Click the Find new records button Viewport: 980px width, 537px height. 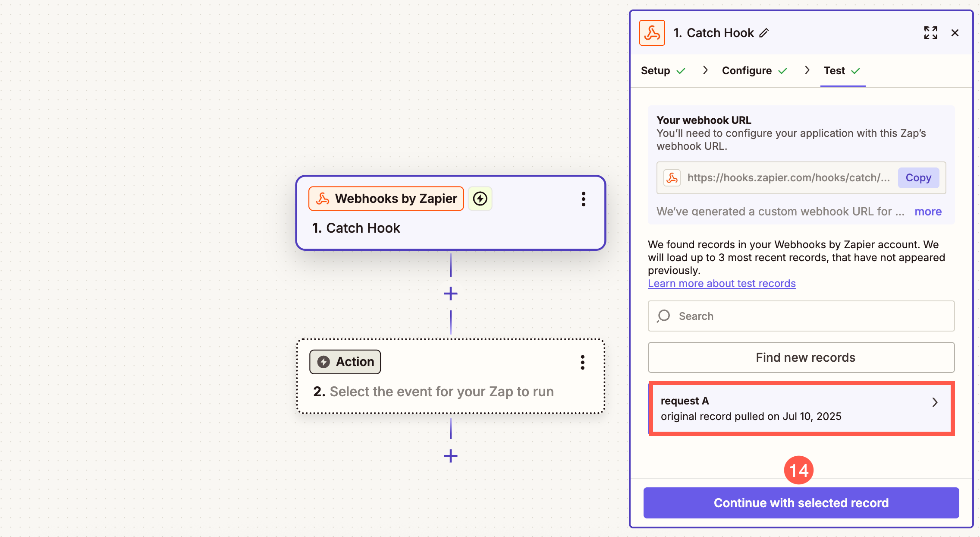coord(801,357)
